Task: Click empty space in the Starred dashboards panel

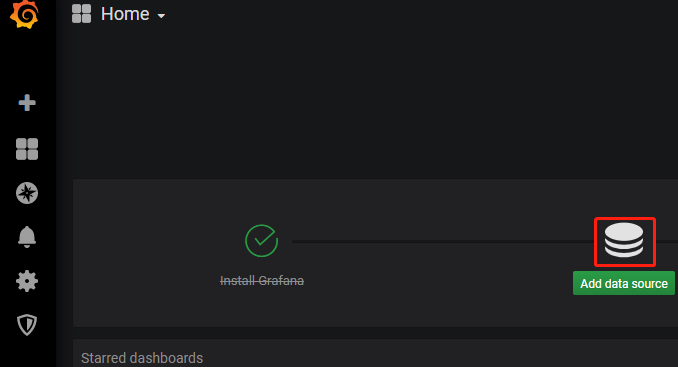Action: click(x=432, y=357)
